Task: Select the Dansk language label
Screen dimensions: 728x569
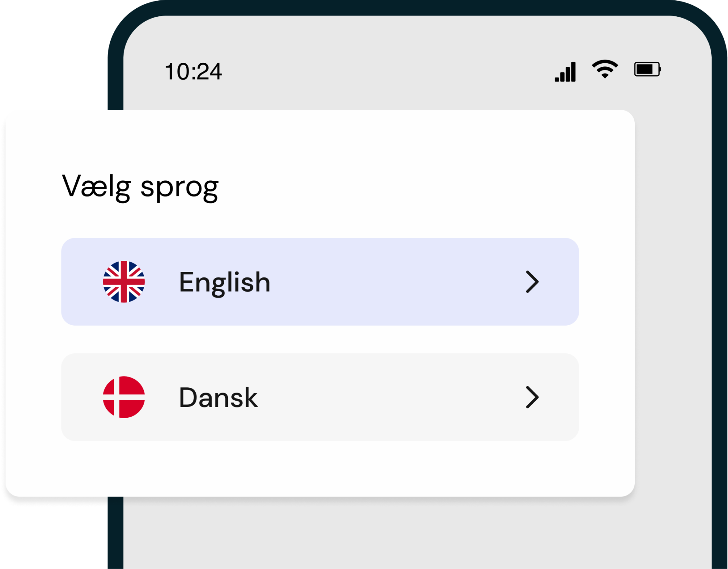Action: [x=218, y=398]
